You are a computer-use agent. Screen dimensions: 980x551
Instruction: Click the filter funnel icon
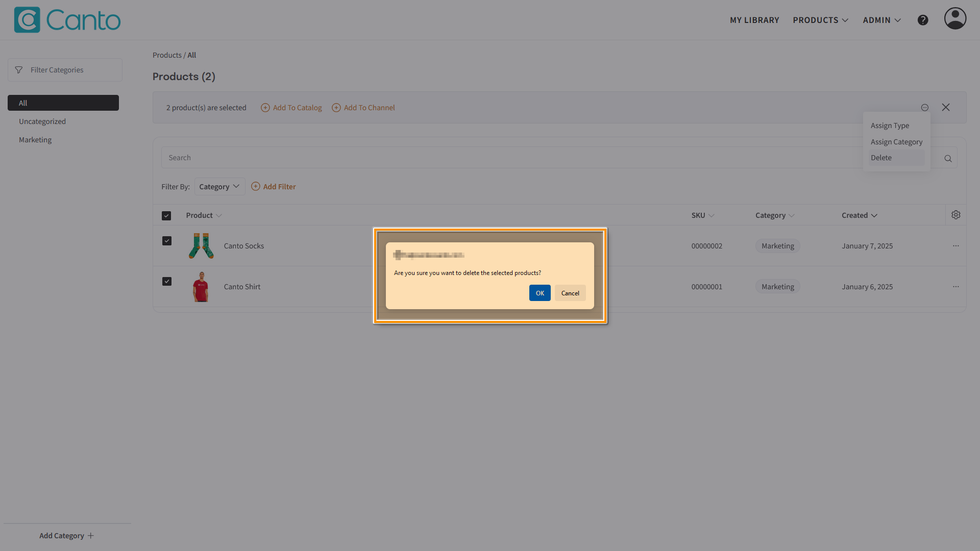19,70
